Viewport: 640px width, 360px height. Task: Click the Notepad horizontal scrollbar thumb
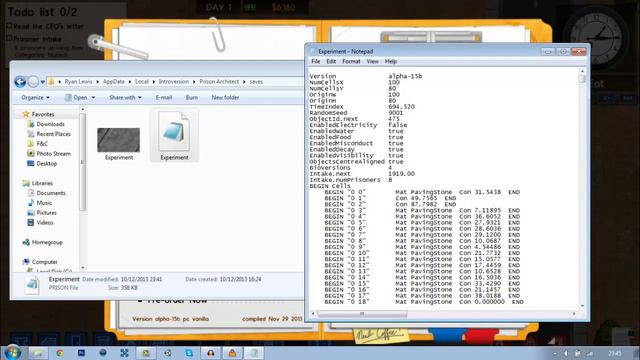coord(362,313)
